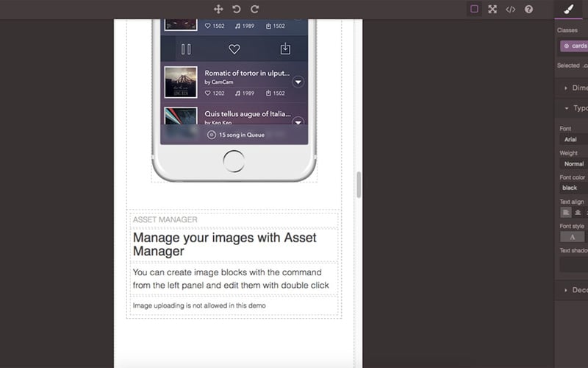Viewport: 588px width, 368px height.
Task: Select center text alignment
Action: coord(578,213)
